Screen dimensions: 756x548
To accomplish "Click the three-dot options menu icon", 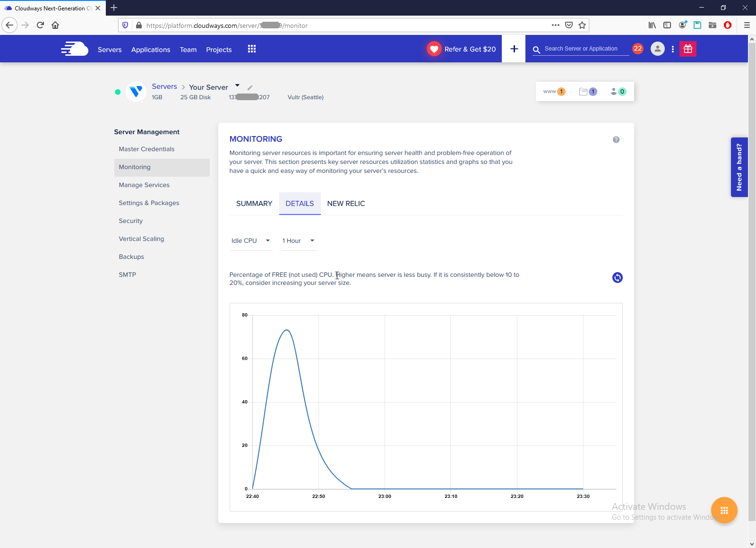I will 673,49.
